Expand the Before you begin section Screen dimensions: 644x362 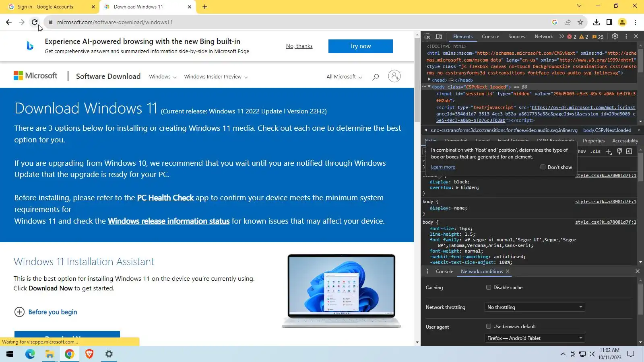[x=45, y=312]
